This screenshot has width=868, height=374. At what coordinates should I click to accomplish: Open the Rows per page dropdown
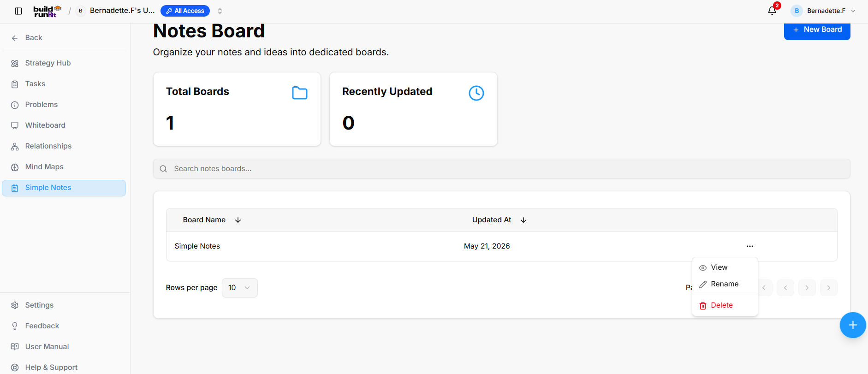(240, 288)
